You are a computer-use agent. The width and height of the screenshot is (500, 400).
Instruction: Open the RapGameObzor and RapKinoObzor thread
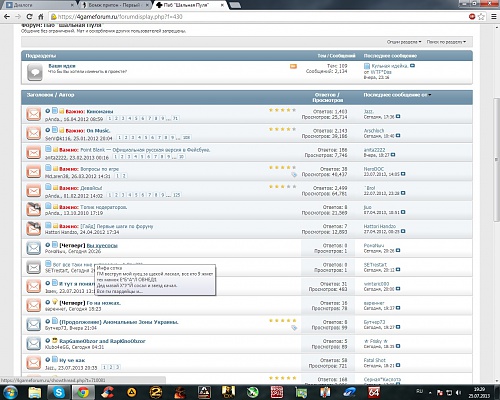(x=102, y=341)
